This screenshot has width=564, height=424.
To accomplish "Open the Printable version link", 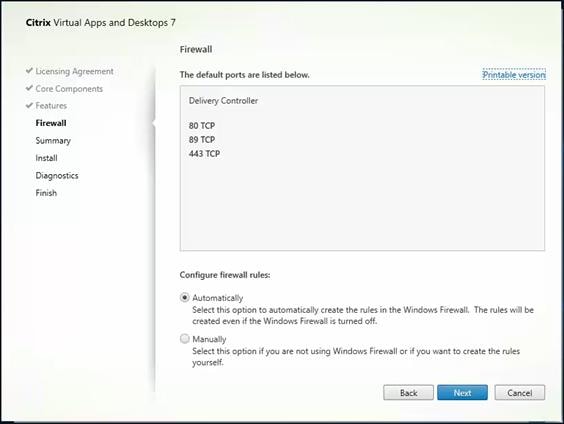I will 514,74.
